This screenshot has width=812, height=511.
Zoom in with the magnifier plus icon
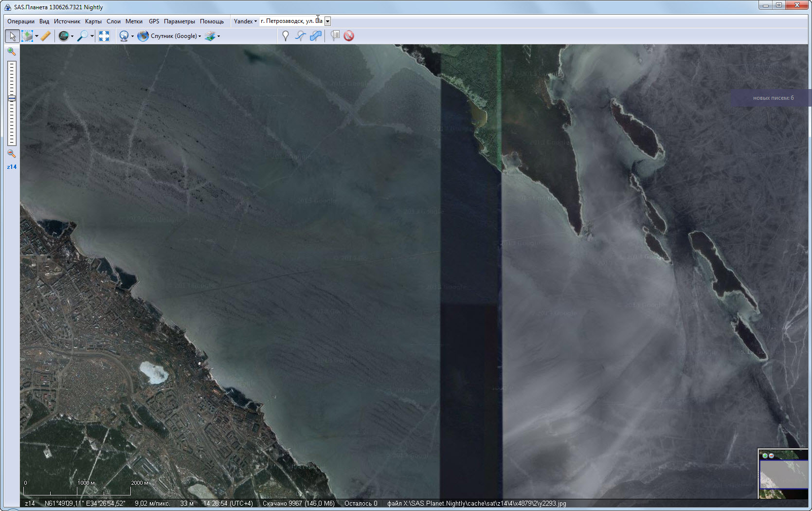click(12, 52)
